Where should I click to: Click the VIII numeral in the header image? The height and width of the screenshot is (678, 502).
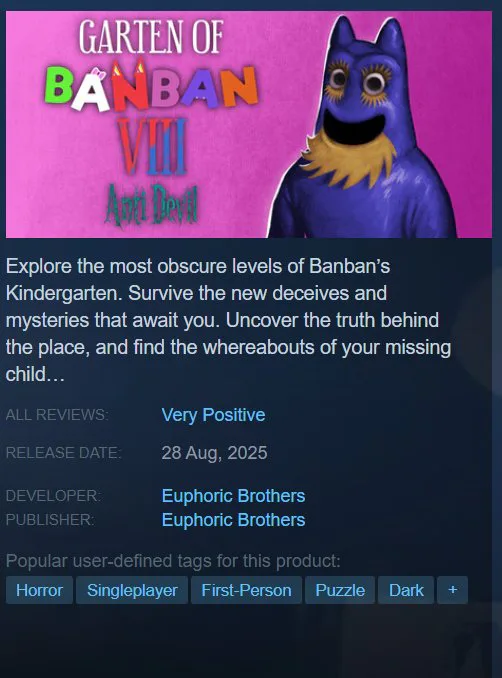153,146
